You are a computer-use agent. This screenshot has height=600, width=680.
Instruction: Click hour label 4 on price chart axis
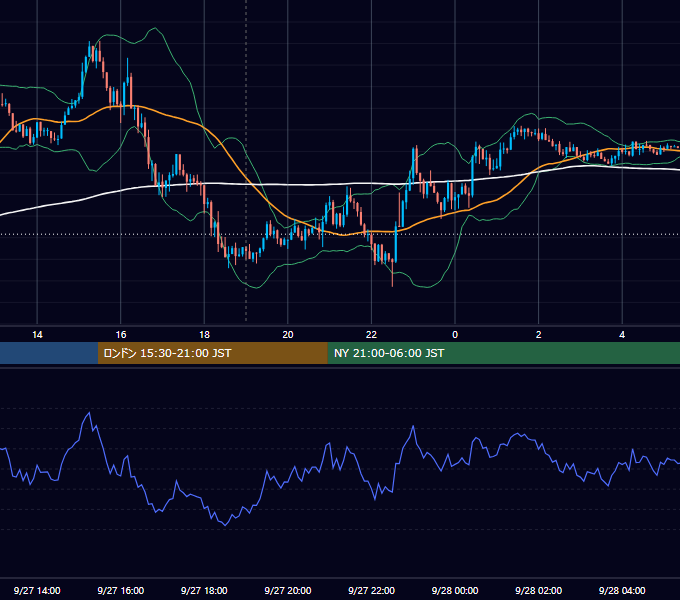coord(622,335)
